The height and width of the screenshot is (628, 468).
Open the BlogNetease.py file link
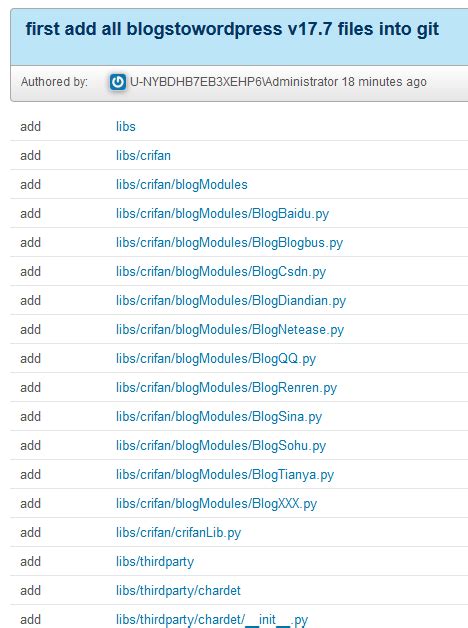tap(230, 330)
